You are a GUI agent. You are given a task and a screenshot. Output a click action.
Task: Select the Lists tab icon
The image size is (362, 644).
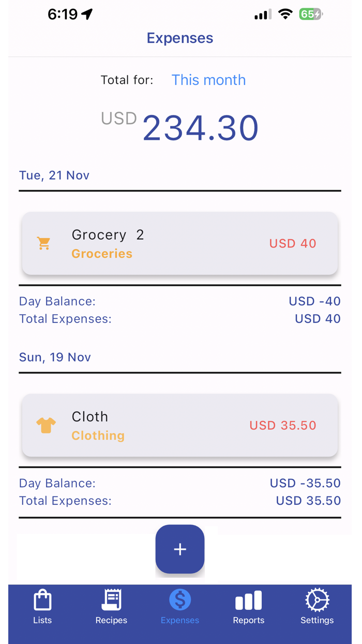[x=42, y=601]
